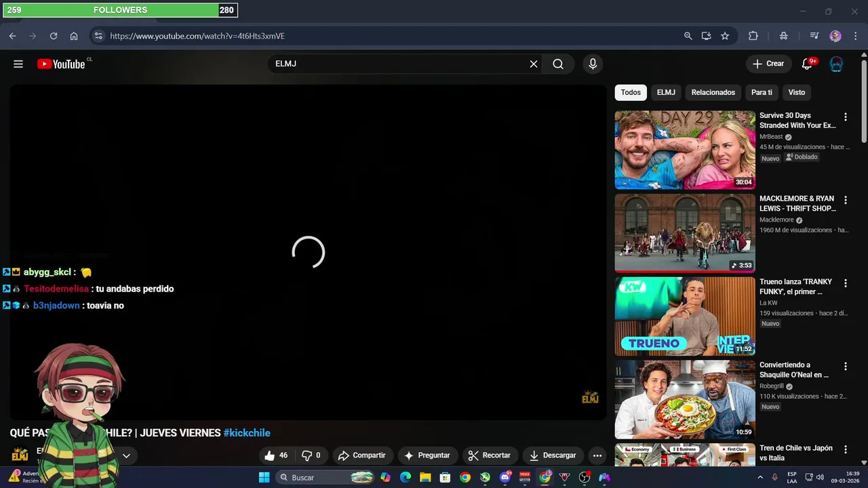Screen dimensions: 868x488
Task: Open more actions three-dots under the video
Action: [x=597, y=455]
